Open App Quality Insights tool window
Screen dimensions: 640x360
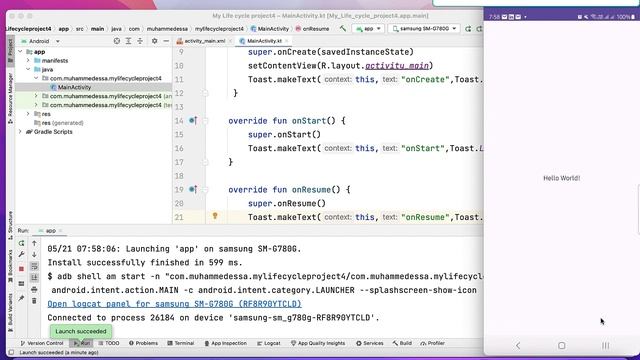(318, 343)
